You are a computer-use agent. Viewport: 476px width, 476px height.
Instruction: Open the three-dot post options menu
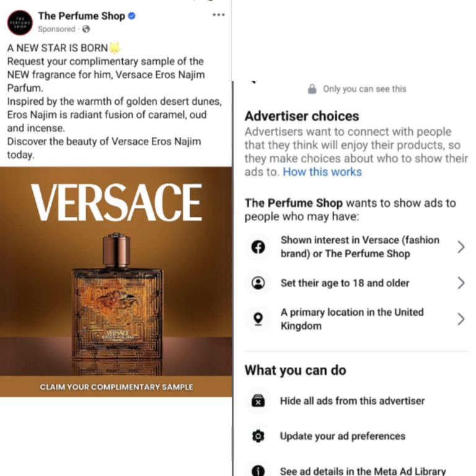[x=218, y=15]
